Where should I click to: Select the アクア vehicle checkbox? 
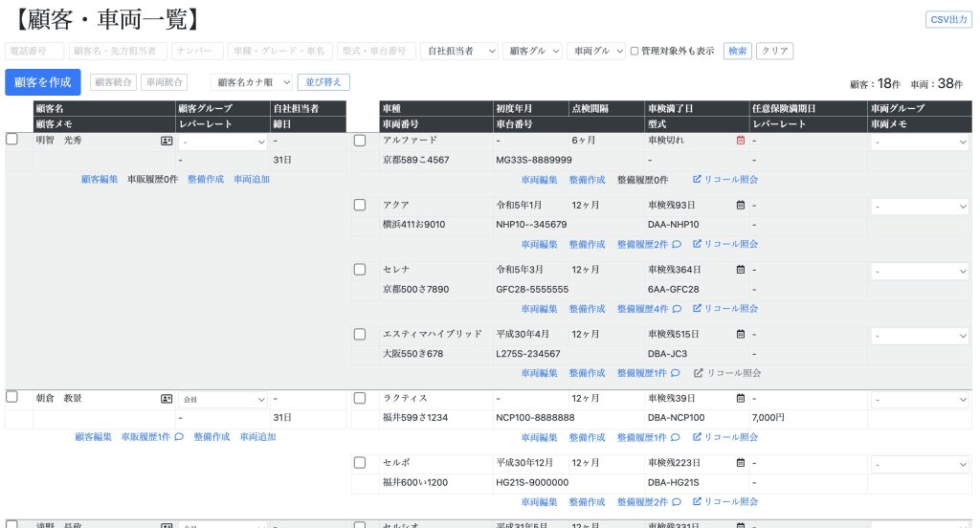tap(360, 205)
